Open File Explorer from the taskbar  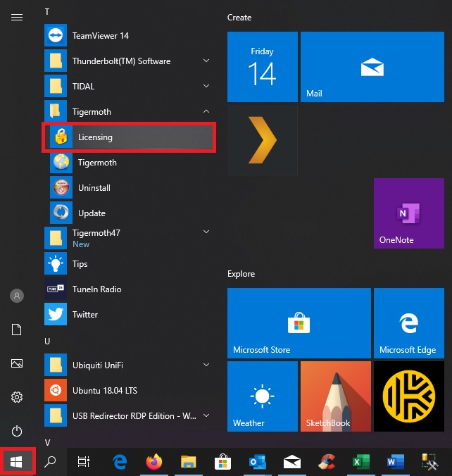click(188, 462)
